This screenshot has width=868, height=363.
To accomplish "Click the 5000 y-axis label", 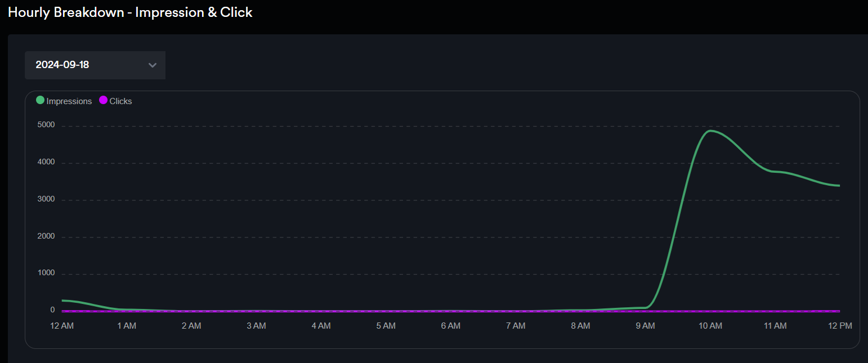I will [46, 125].
